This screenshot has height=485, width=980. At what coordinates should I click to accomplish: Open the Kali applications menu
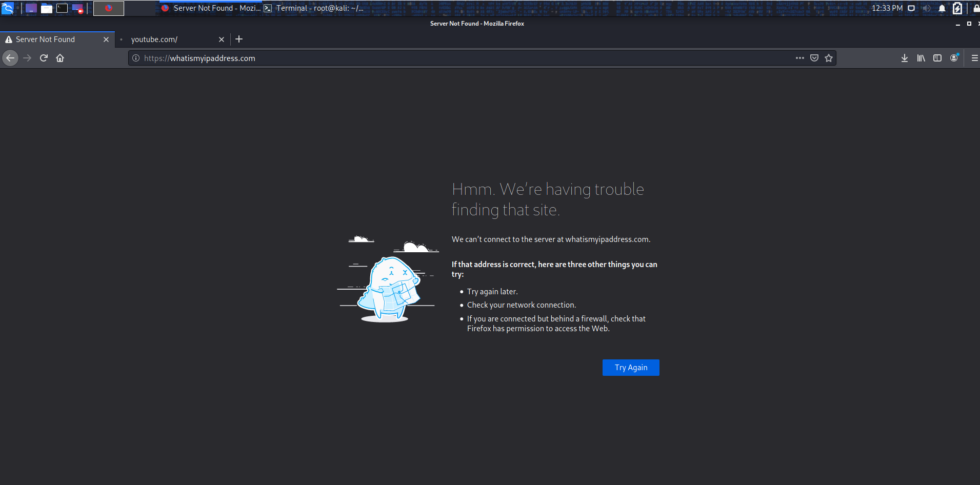coord(8,8)
